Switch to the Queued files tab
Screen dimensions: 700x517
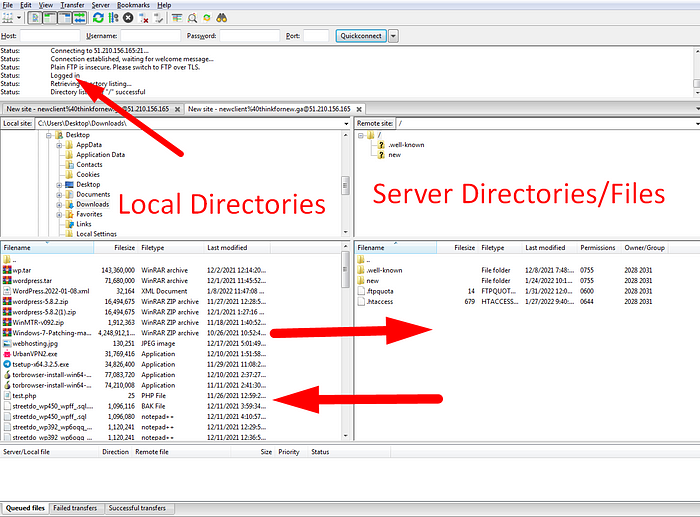click(x=25, y=508)
